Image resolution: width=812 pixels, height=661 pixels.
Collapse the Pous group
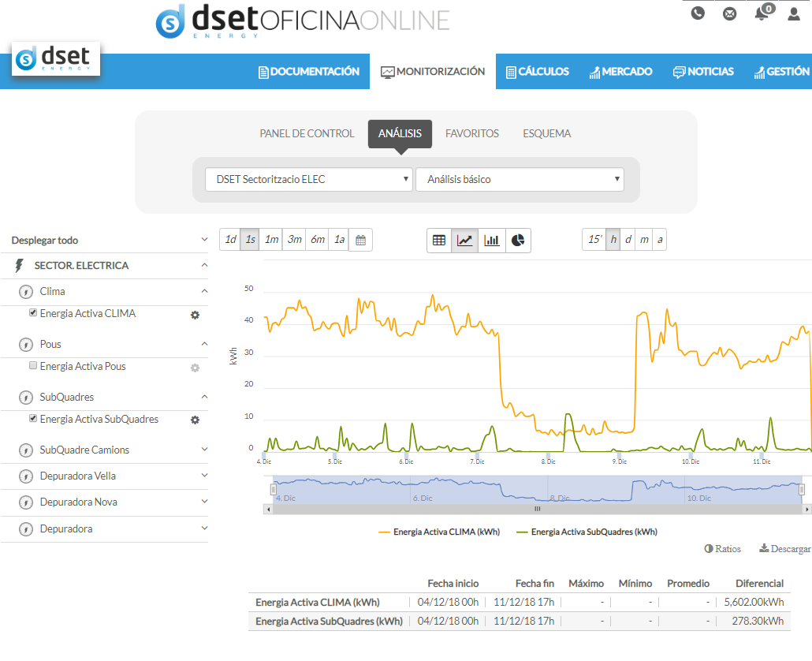point(204,344)
